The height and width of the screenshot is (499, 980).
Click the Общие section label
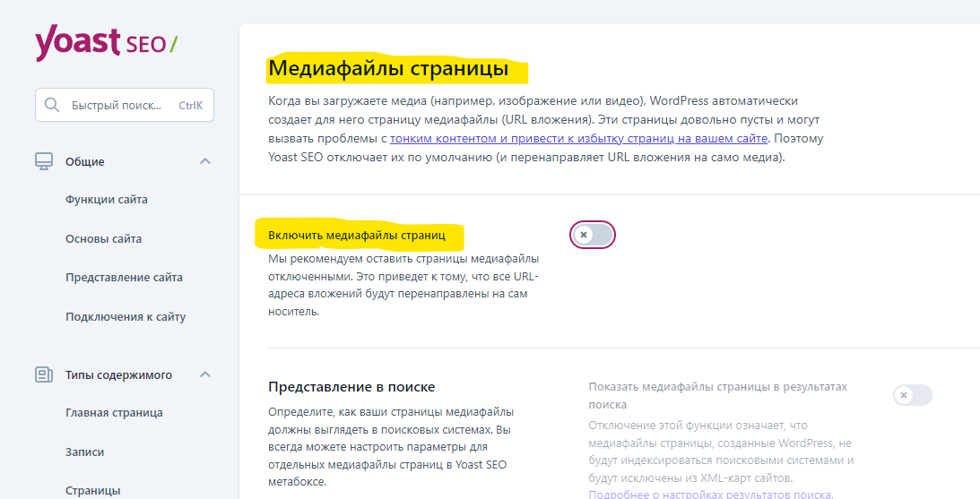click(85, 162)
